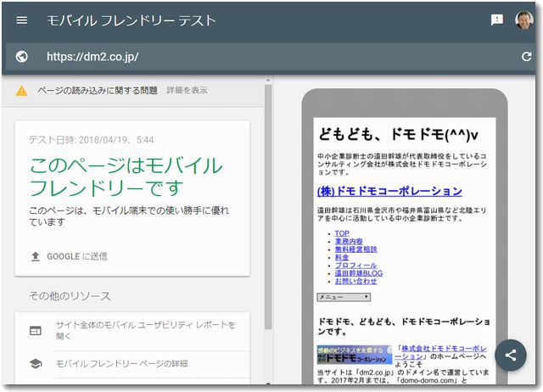This screenshot has height=392, width=543.
Task: Click the ドモドモ corporation banner image
Action: tap(355, 355)
